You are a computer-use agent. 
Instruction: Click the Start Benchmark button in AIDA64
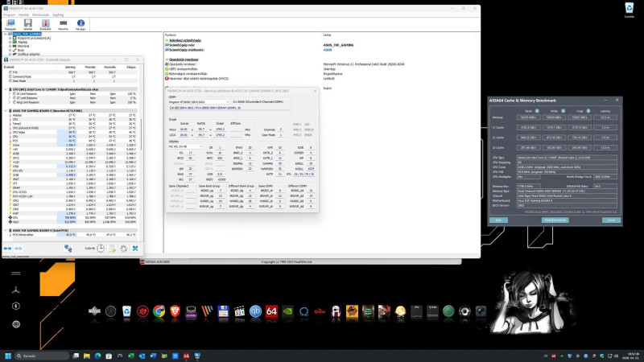pyautogui.click(x=555, y=220)
